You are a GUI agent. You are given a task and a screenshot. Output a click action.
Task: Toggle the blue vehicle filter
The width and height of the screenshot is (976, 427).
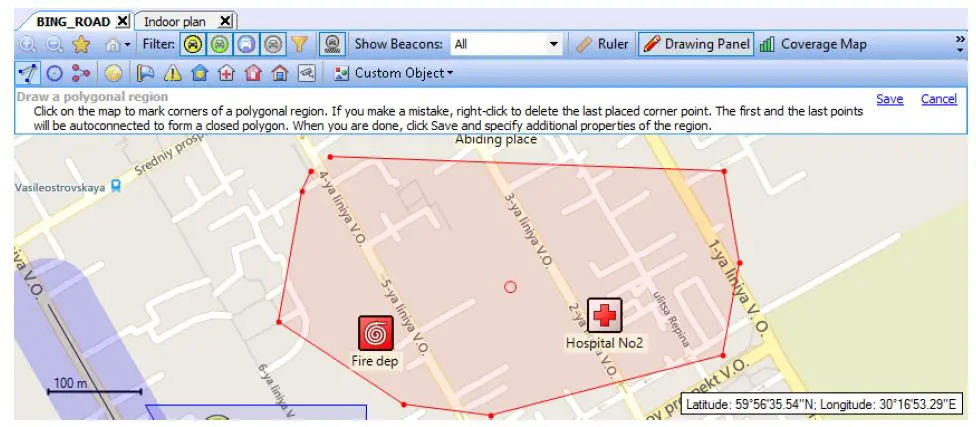coord(246,44)
